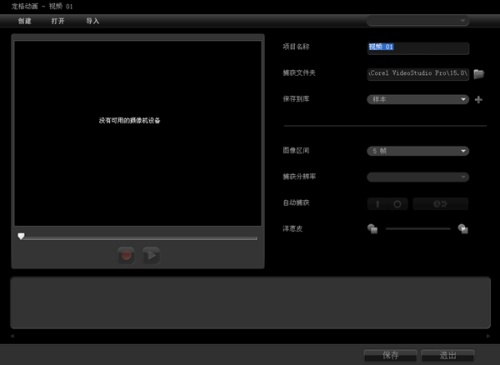Click the left onion skin icon

pyautogui.click(x=372, y=229)
